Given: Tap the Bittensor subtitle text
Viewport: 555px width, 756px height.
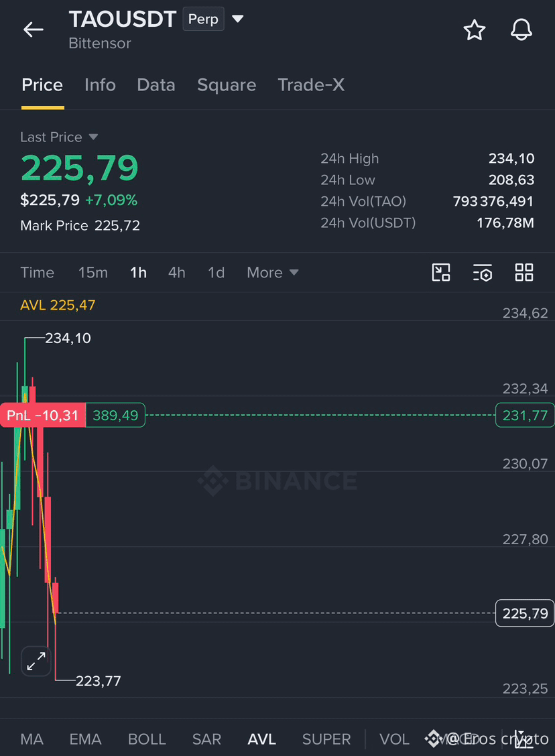Looking at the screenshot, I should (x=100, y=44).
